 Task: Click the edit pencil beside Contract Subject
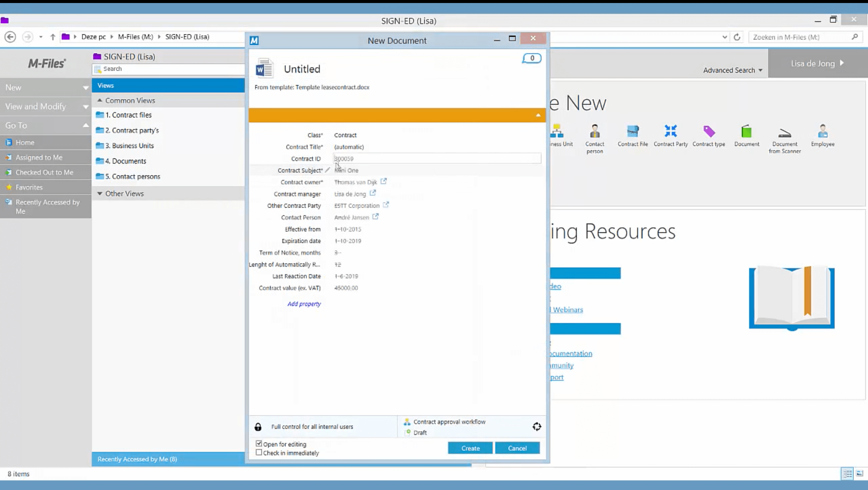(327, 170)
